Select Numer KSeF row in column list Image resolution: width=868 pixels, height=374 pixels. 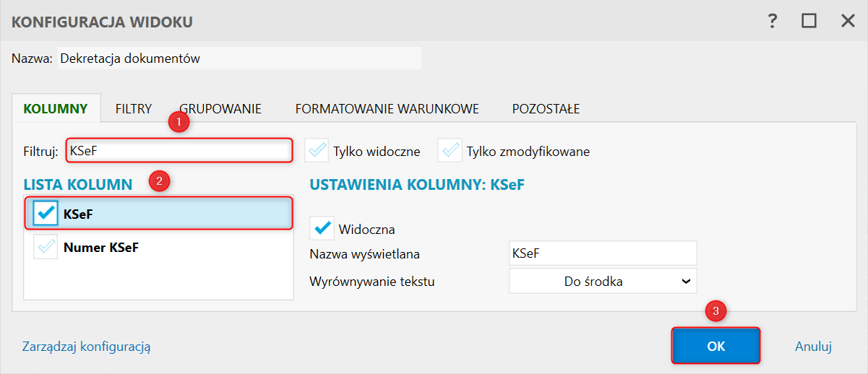click(101, 248)
